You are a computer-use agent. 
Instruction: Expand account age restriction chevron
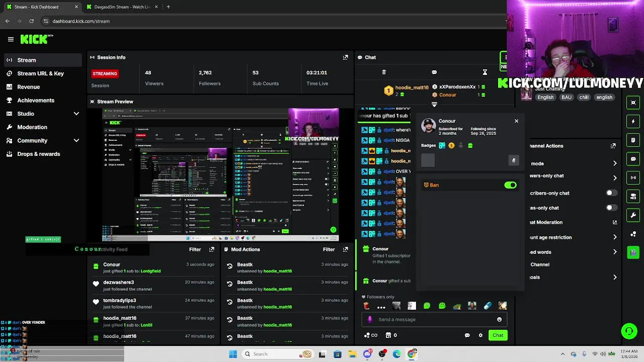click(615, 237)
